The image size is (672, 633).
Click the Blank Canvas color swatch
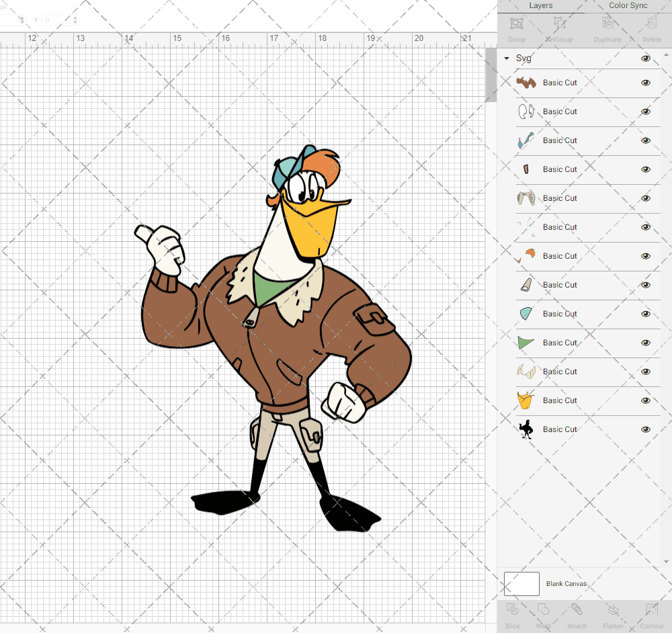pos(521,584)
